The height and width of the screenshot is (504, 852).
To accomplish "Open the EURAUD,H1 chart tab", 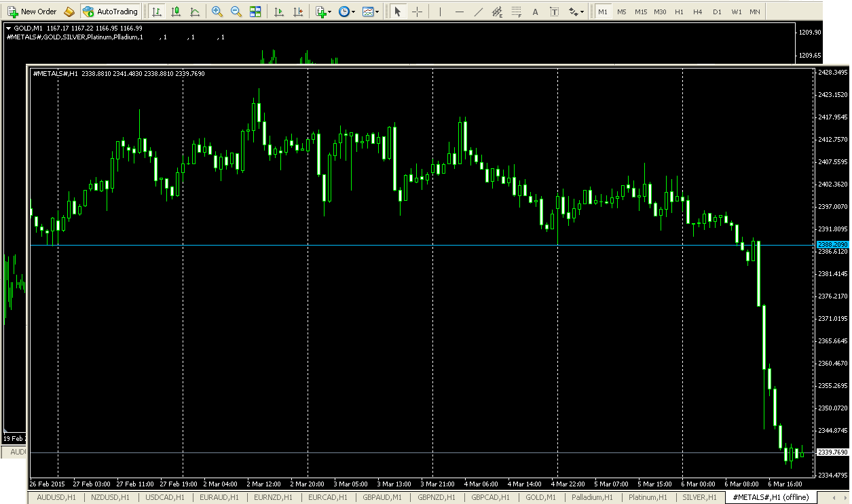I will pyautogui.click(x=218, y=497).
